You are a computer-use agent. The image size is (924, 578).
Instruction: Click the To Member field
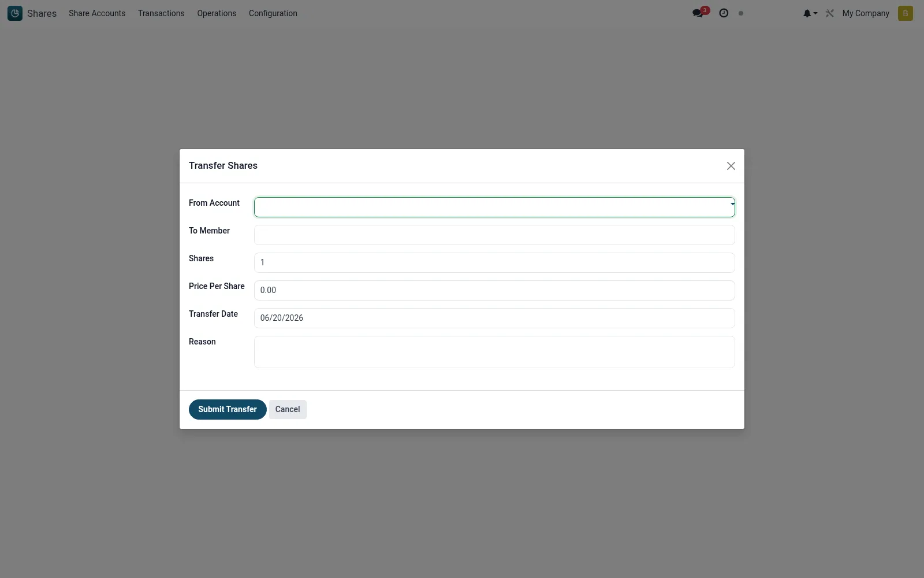494,235
